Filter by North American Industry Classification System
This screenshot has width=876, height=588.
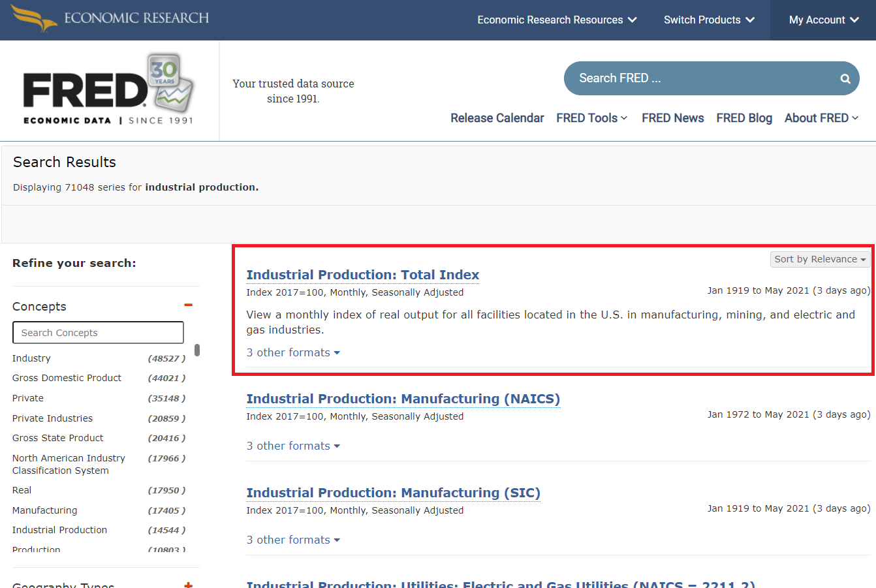click(x=69, y=464)
